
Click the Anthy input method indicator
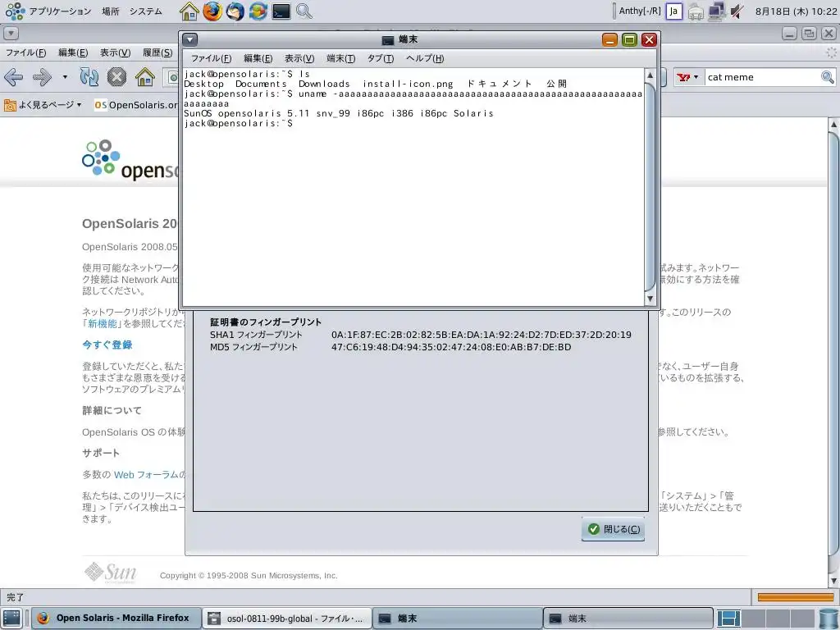(640, 11)
